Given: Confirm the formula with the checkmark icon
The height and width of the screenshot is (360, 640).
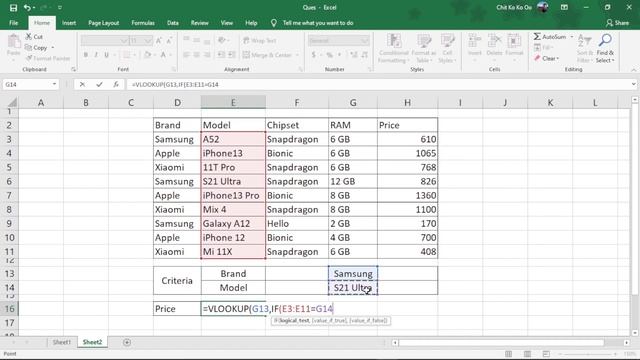Looking at the screenshot, I should (x=99, y=84).
